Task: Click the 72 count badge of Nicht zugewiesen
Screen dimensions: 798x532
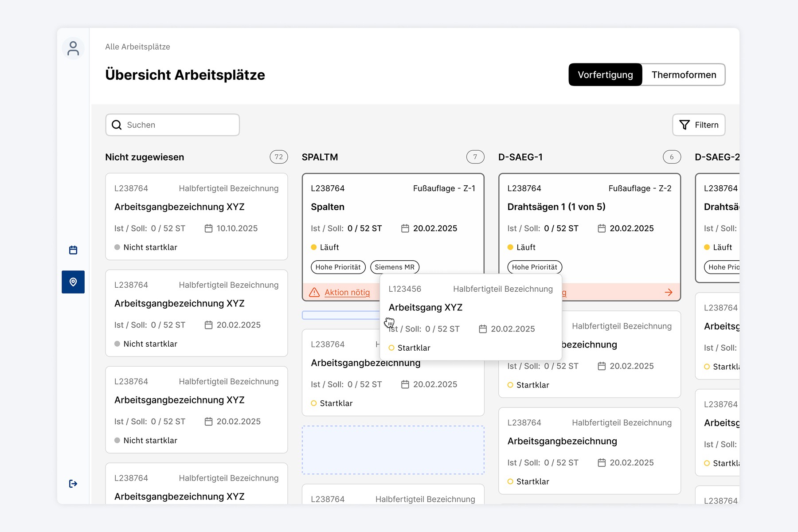Action: point(279,157)
